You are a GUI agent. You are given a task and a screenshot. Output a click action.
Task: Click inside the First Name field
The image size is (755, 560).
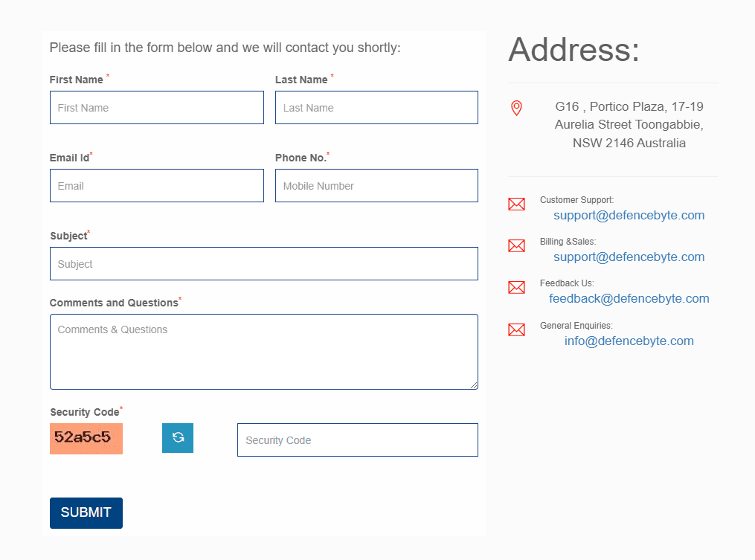tap(156, 107)
